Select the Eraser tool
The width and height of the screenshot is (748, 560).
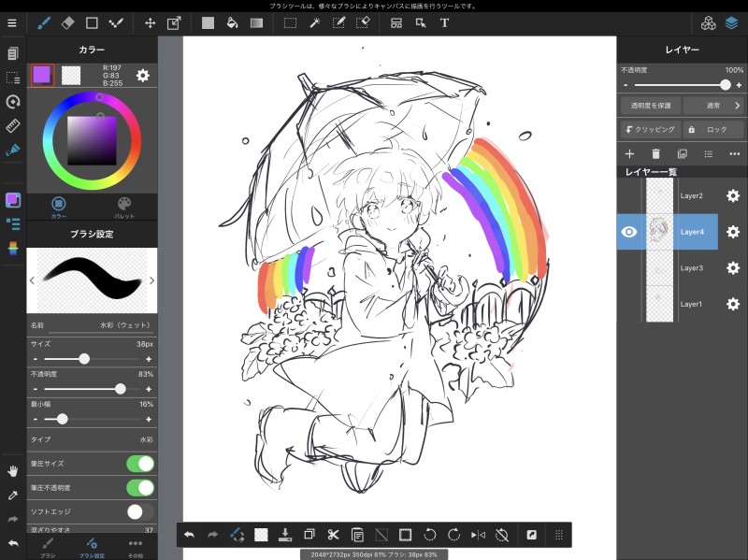click(x=67, y=22)
